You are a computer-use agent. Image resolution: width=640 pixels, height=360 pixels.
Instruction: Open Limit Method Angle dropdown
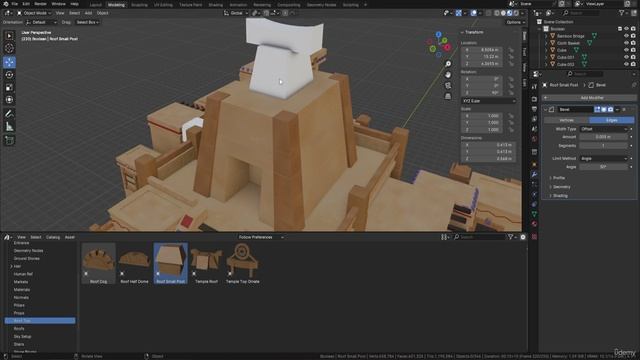click(x=603, y=158)
